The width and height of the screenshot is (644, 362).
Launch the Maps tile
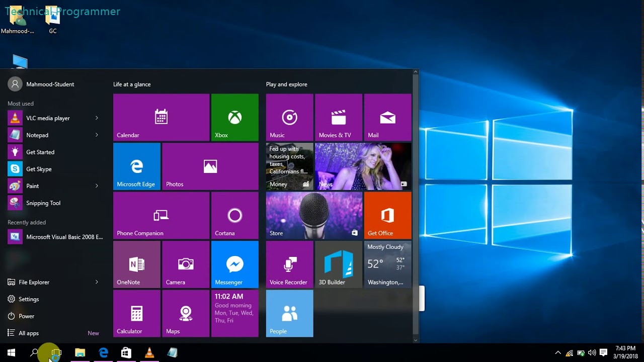[x=186, y=313]
